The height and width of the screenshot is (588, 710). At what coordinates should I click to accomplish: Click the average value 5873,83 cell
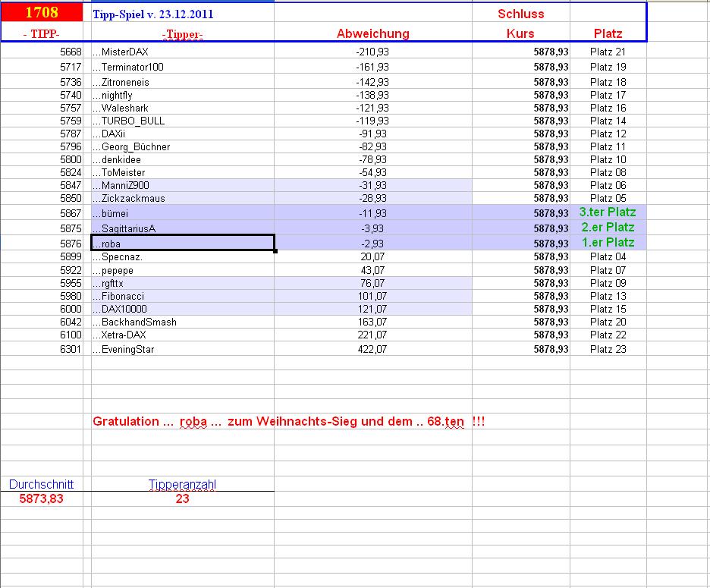click(x=40, y=499)
